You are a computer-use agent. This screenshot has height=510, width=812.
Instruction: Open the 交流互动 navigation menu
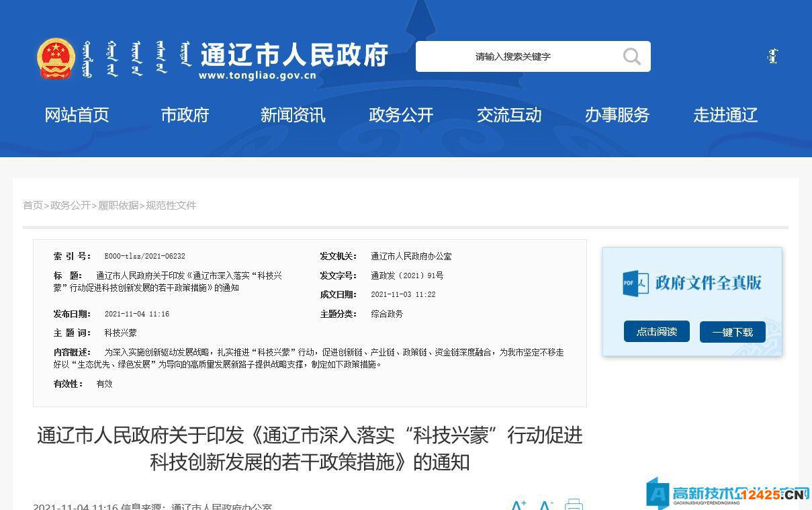[509, 115]
